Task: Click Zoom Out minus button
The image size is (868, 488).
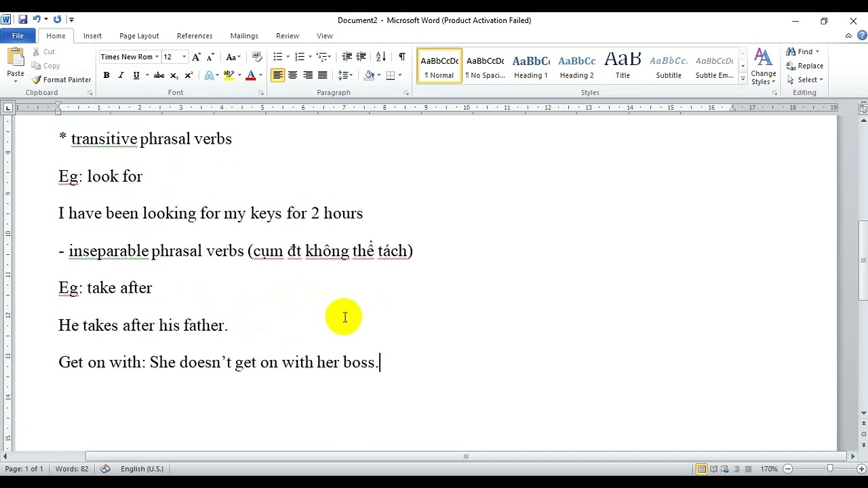Action: (788, 469)
